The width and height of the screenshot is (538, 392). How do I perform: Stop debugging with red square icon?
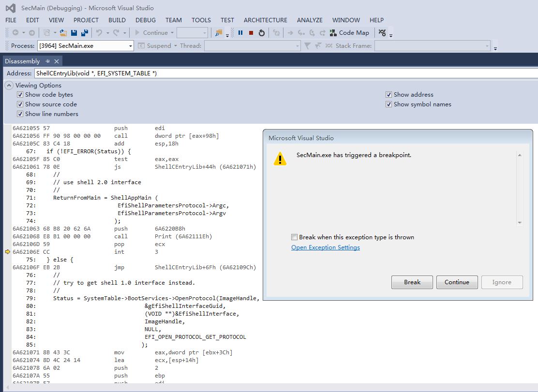pyautogui.click(x=251, y=32)
